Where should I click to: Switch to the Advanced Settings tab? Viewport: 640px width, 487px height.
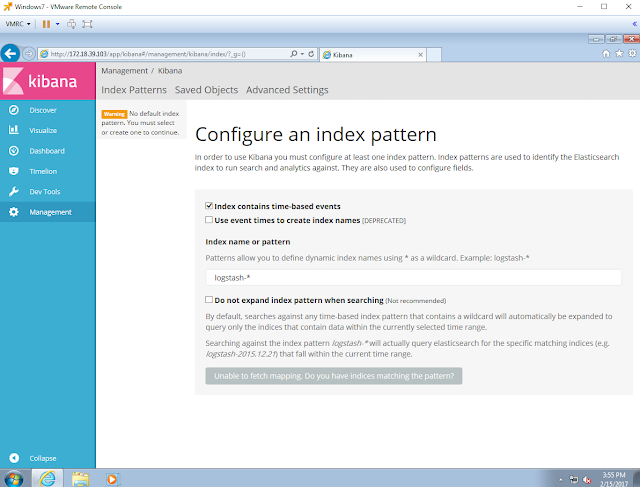point(287,90)
